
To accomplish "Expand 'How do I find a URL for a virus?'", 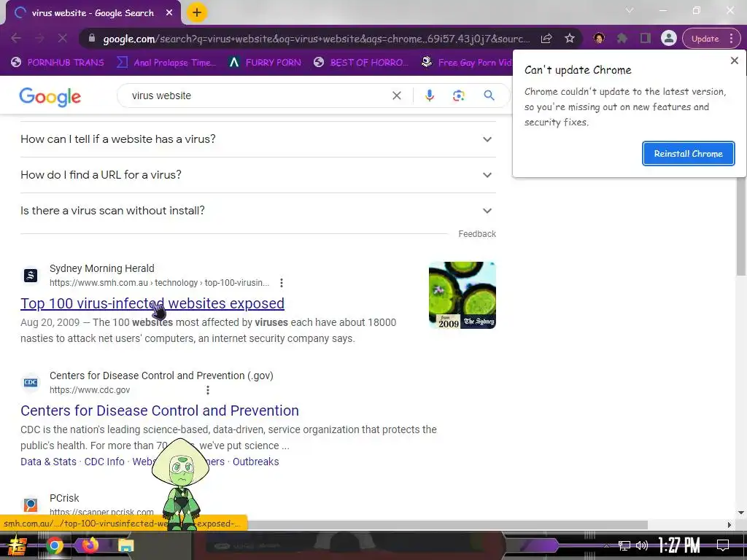I will click(258, 175).
